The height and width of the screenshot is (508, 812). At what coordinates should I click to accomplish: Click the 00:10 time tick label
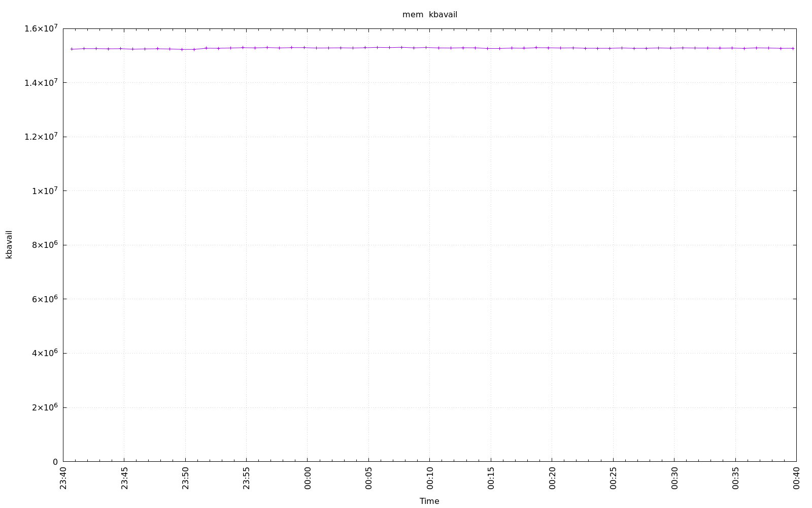tap(430, 478)
